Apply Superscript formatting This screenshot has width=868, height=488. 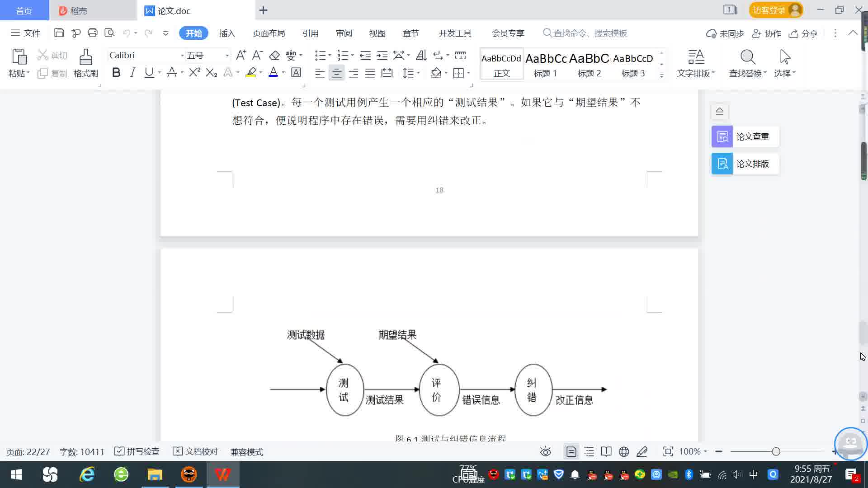pyautogui.click(x=195, y=72)
